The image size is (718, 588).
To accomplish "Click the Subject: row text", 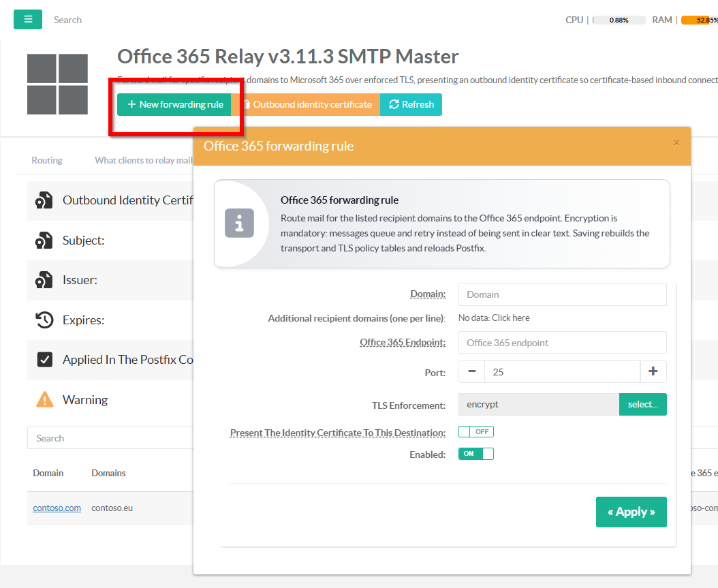I will pos(83,241).
